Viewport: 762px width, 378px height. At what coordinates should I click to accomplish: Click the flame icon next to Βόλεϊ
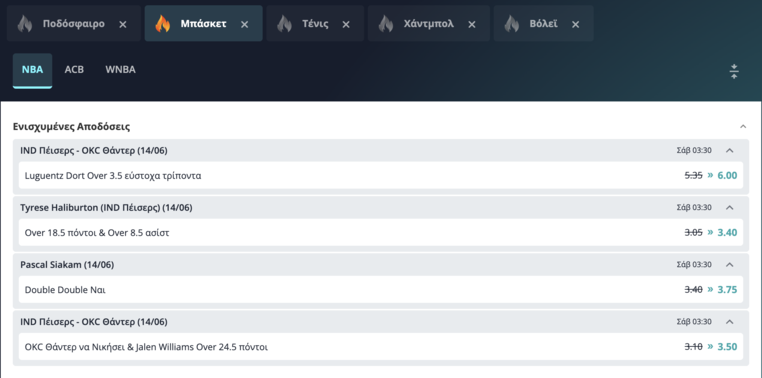512,24
